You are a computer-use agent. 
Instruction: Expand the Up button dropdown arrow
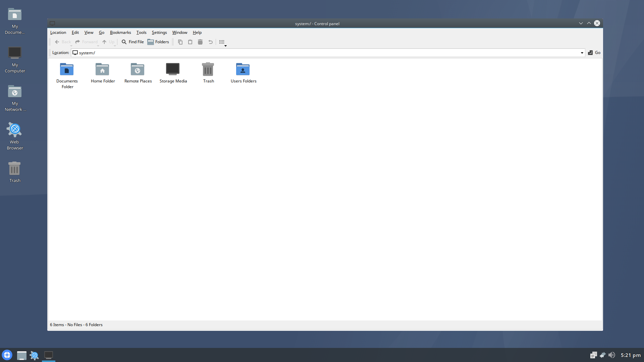(x=115, y=46)
